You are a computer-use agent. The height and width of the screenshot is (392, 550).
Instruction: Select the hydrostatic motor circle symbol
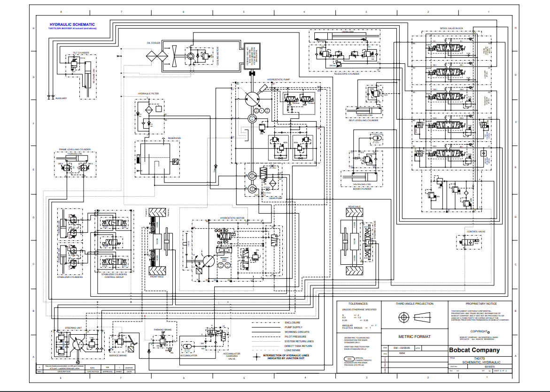(208, 261)
